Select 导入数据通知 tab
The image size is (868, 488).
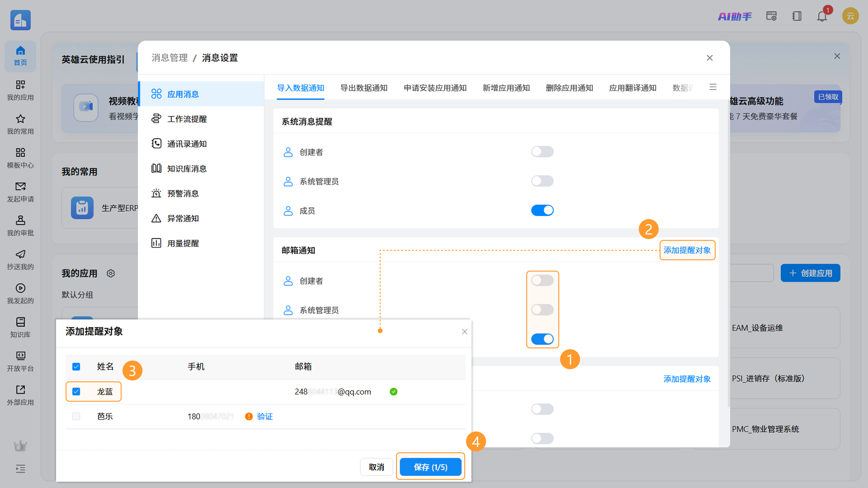[300, 88]
